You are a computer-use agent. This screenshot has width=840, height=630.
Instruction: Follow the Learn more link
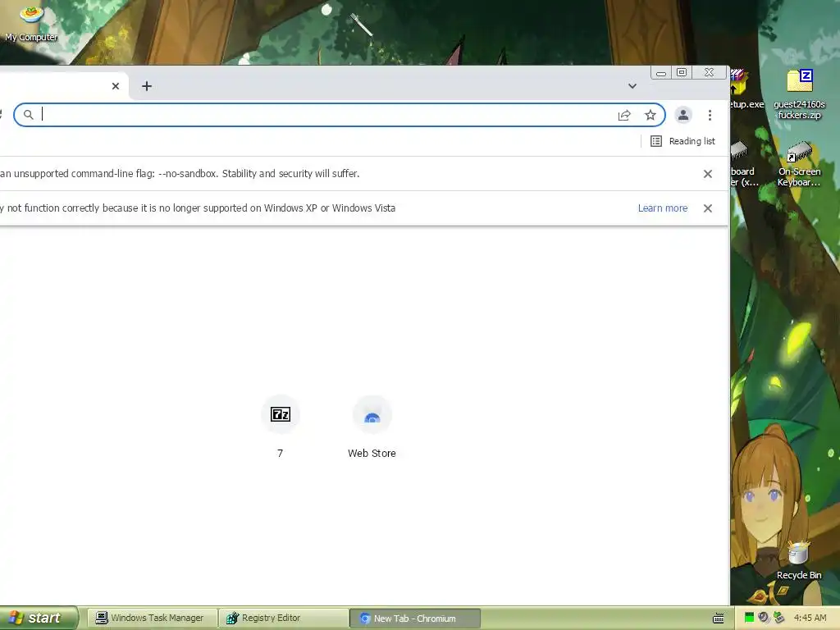(x=663, y=208)
